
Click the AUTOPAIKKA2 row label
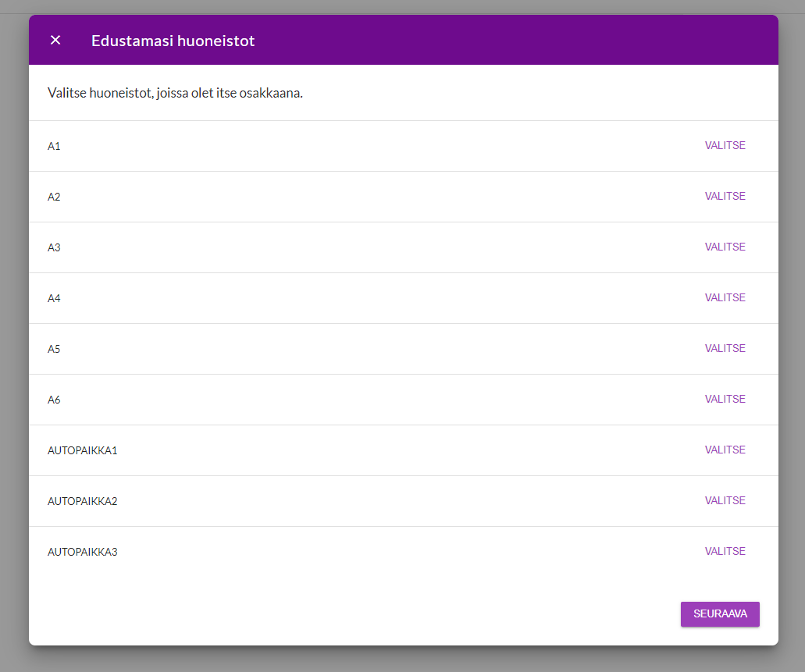82,502
